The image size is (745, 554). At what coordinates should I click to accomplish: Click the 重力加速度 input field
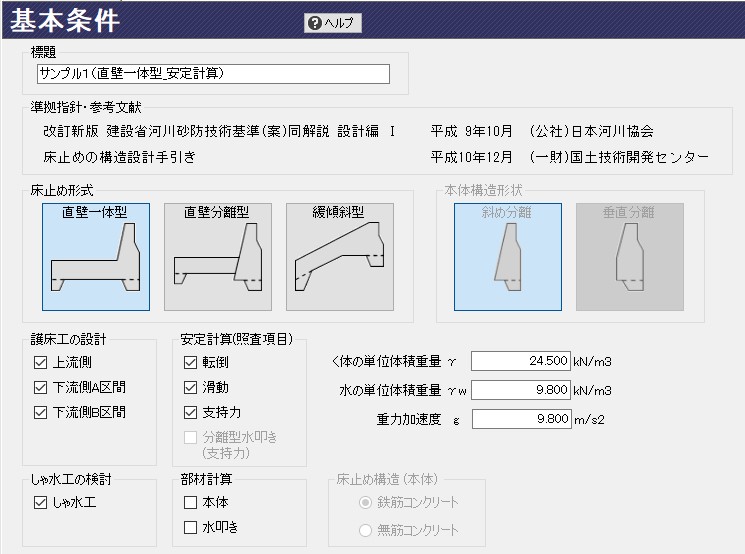(520, 419)
